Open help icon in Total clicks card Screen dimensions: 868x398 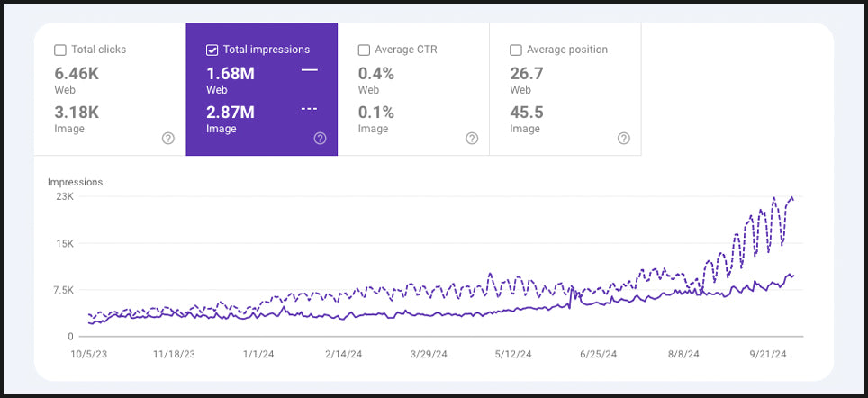tap(168, 139)
